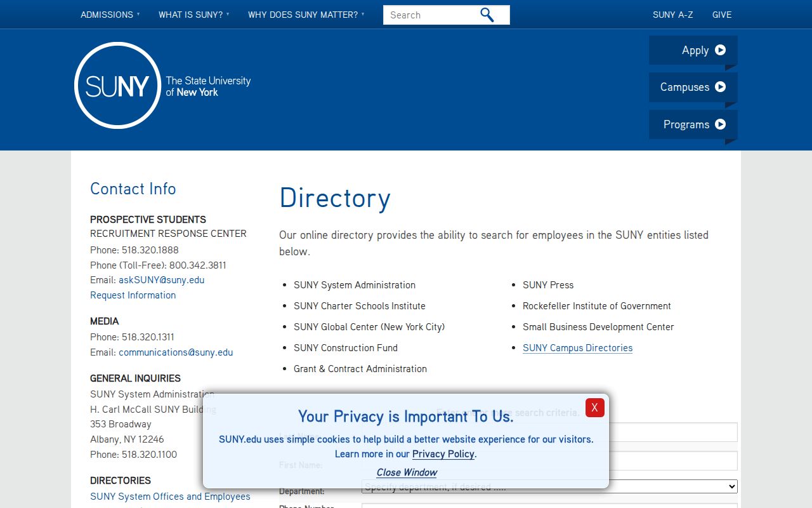Email communications@suny.edu link

176,352
